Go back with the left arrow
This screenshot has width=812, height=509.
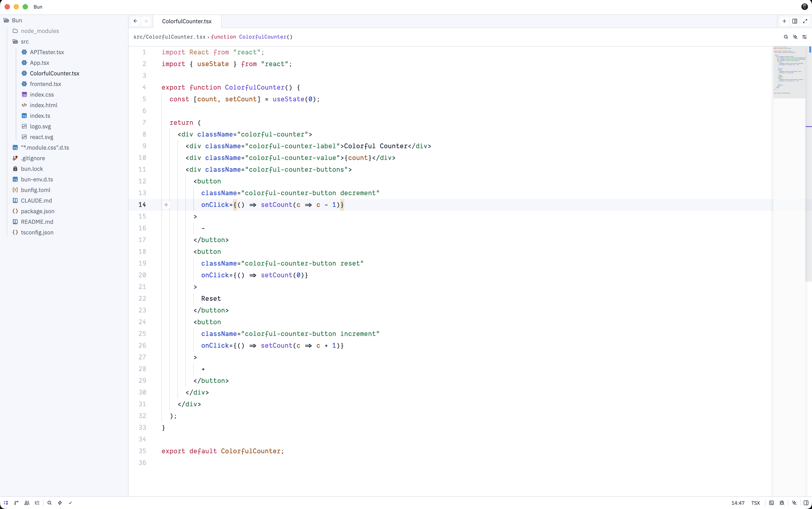point(135,21)
